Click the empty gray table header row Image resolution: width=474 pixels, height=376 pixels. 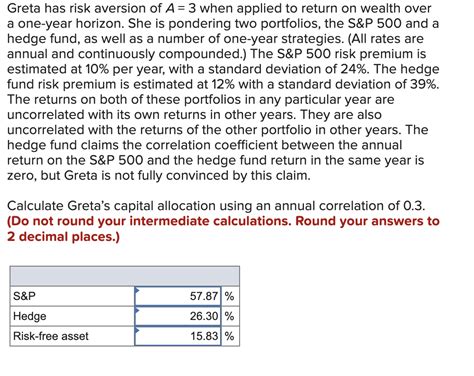(x=125, y=276)
